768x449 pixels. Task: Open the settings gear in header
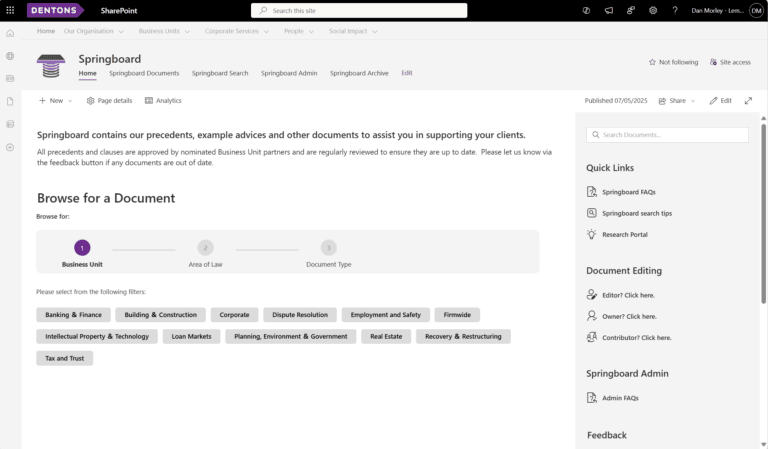tap(653, 10)
